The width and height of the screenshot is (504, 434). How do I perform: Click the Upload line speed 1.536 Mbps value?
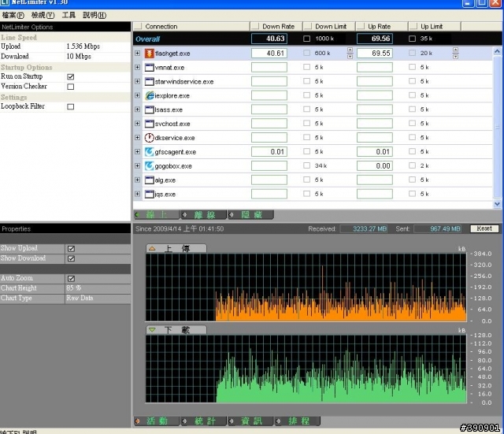tap(83, 46)
